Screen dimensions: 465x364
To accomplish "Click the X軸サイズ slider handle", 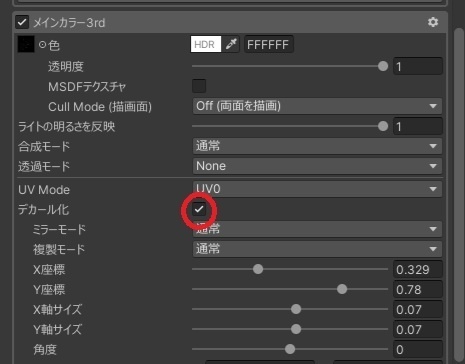I will (296, 309).
